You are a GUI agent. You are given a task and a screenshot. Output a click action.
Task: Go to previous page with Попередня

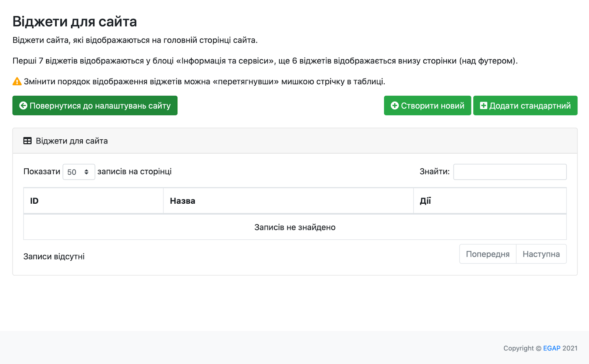pyautogui.click(x=487, y=254)
